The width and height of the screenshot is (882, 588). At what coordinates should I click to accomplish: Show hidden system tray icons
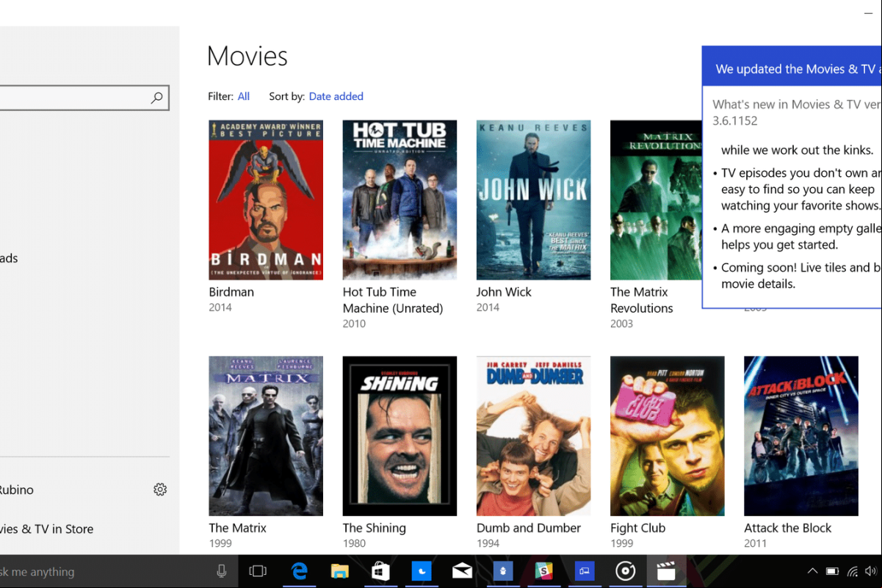click(x=812, y=571)
